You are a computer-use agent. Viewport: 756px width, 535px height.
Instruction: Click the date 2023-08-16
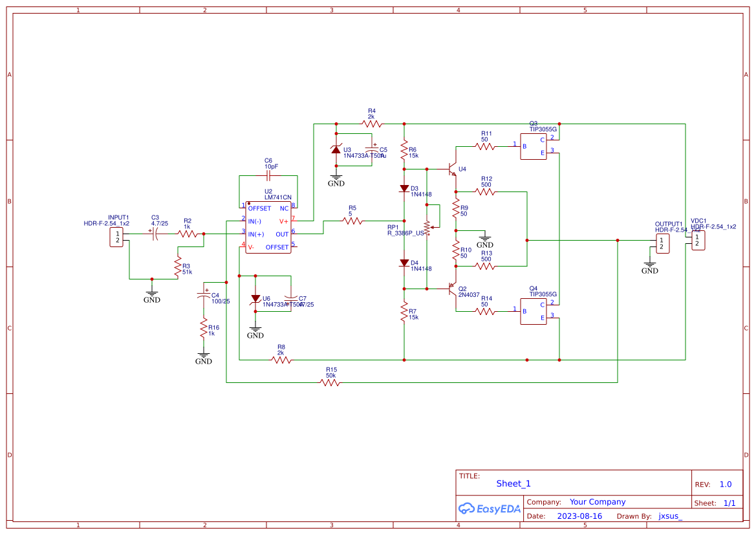(579, 516)
